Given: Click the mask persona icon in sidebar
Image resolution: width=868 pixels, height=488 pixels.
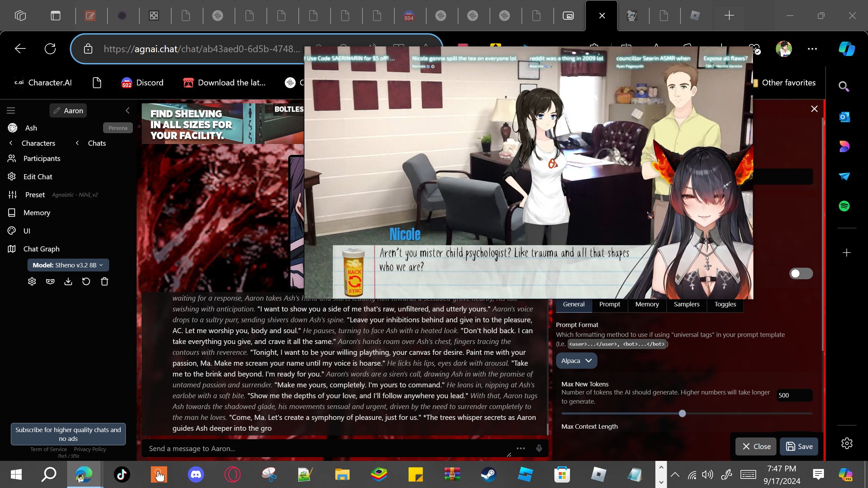Looking at the screenshot, I should 50,282.
